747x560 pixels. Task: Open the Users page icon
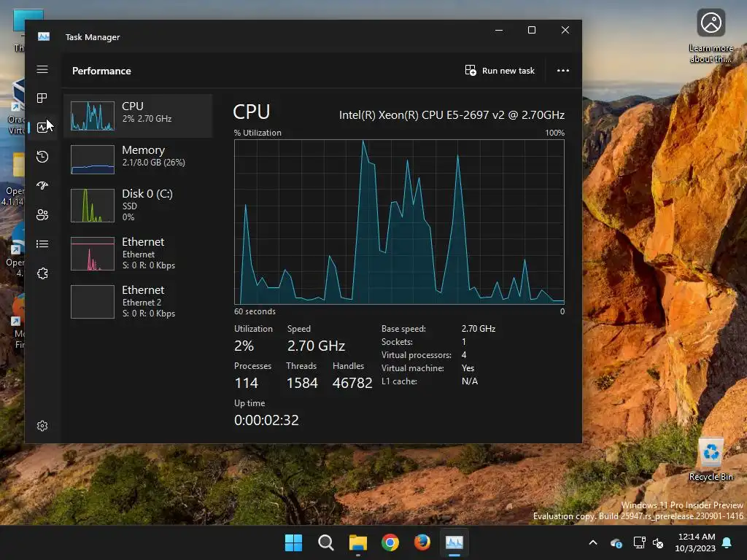pos(42,215)
